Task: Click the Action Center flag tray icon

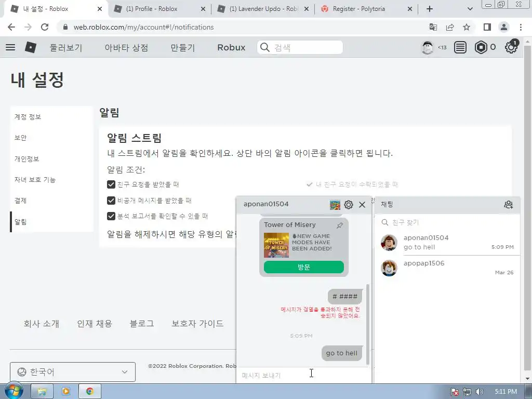Action: click(455, 392)
